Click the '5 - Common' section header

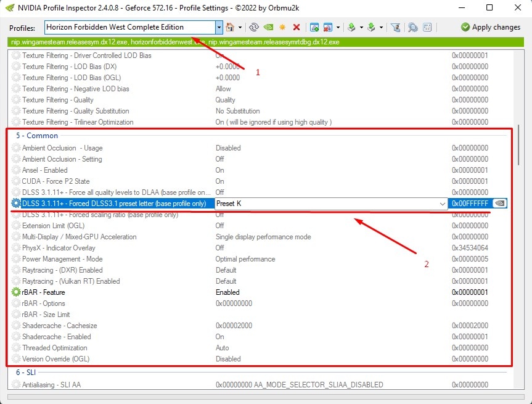[x=37, y=136]
